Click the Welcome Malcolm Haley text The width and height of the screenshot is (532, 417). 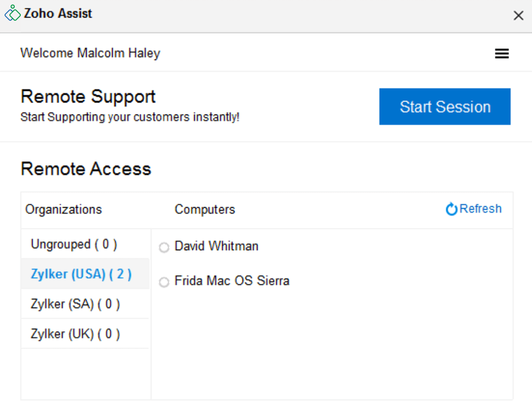(90, 53)
